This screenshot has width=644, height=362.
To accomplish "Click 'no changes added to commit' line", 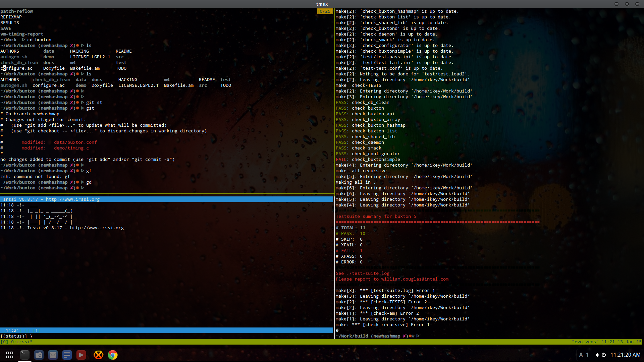I will tap(88, 160).
